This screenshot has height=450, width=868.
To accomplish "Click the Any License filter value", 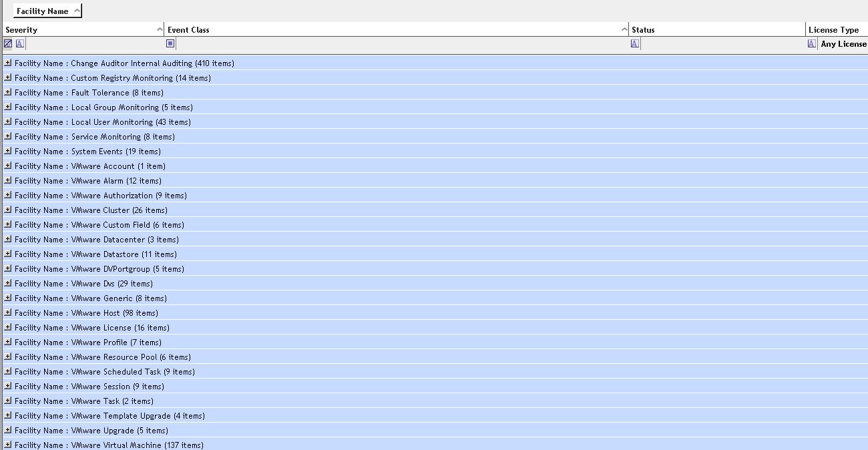I will (843, 44).
